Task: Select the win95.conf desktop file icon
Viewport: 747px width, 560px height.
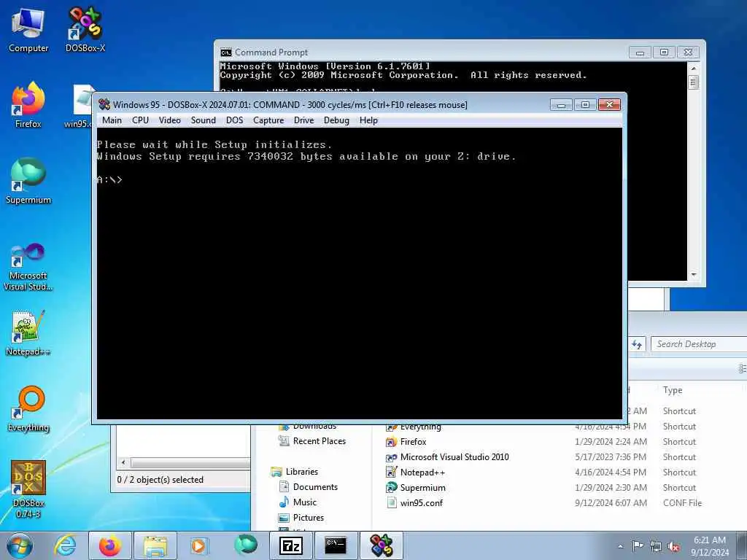Action: [81, 106]
